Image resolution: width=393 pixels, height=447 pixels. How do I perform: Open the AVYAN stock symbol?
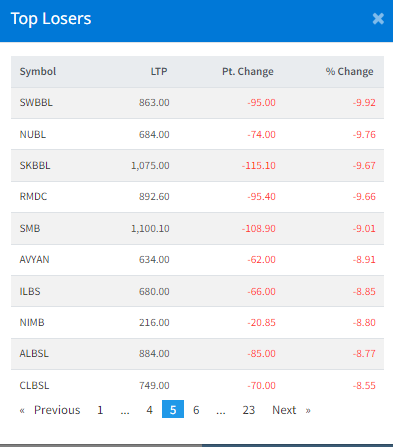34,259
